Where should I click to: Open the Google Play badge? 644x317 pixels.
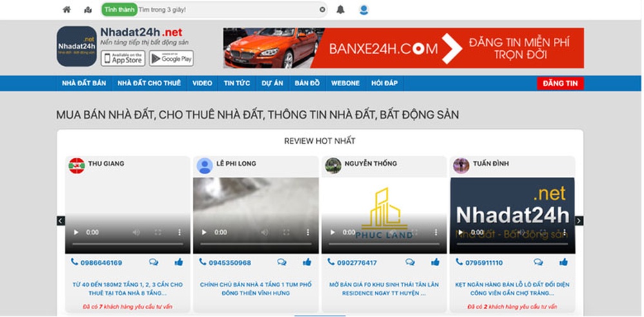(171, 59)
